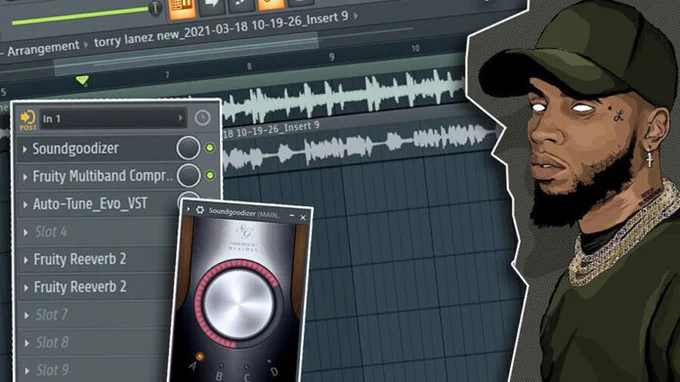This screenshot has height=382, width=680.
Task: Click bar 10 on the timeline ruler
Action: click(x=415, y=48)
